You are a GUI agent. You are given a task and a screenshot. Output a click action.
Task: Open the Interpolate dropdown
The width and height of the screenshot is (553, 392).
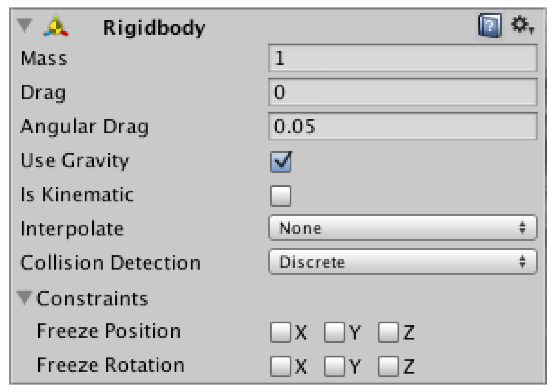pos(402,228)
